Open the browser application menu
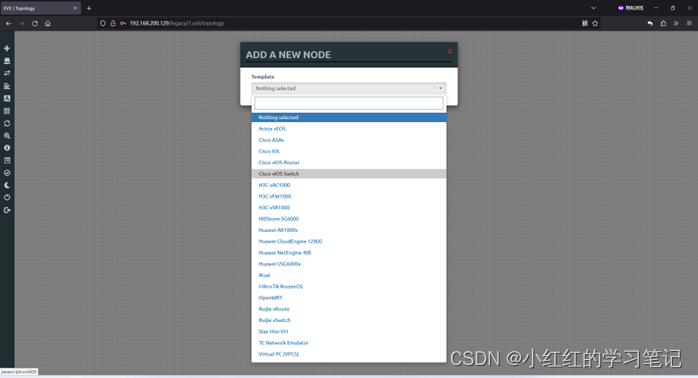The width and height of the screenshot is (698, 378). (x=689, y=23)
